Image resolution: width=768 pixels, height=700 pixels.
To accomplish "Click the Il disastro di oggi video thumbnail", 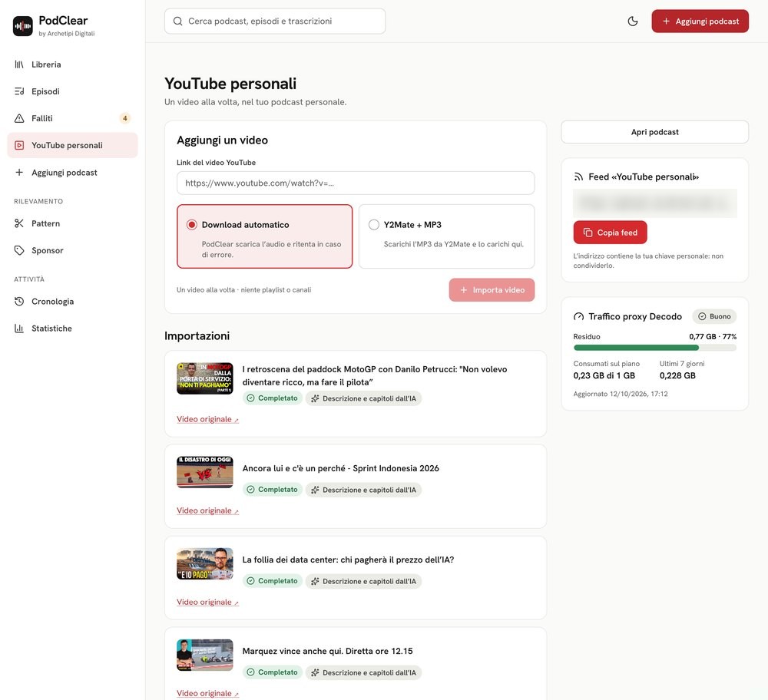I will coord(205,472).
